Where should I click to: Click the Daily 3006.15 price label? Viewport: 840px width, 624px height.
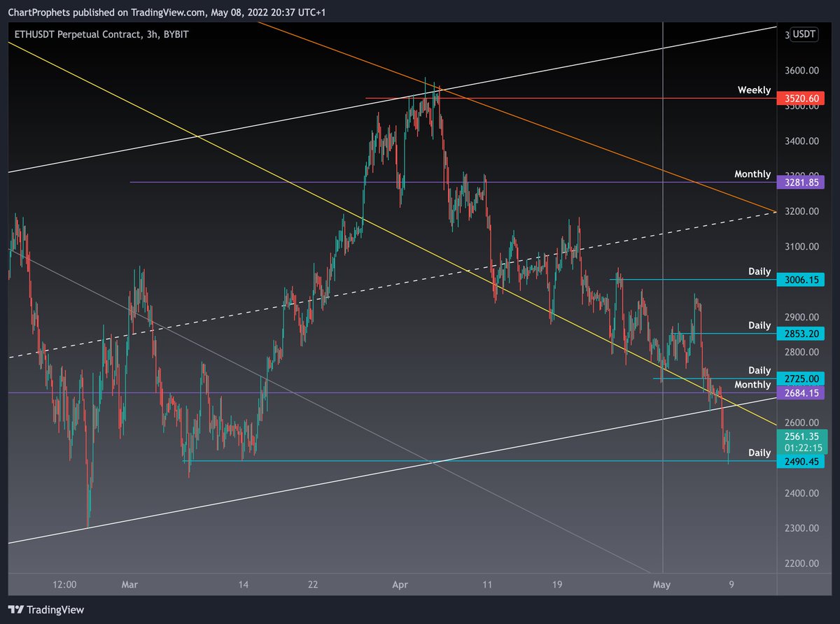[x=801, y=280]
